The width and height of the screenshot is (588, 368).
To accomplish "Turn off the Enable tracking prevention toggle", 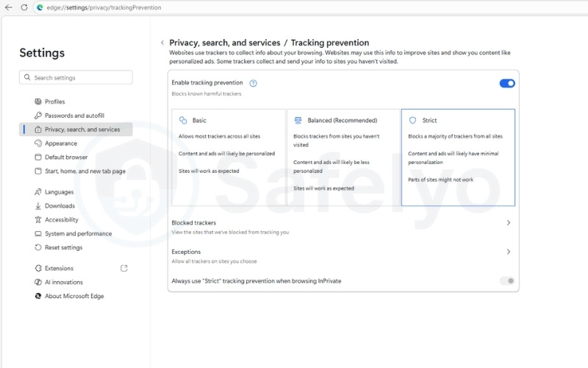I will [x=507, y=83].
